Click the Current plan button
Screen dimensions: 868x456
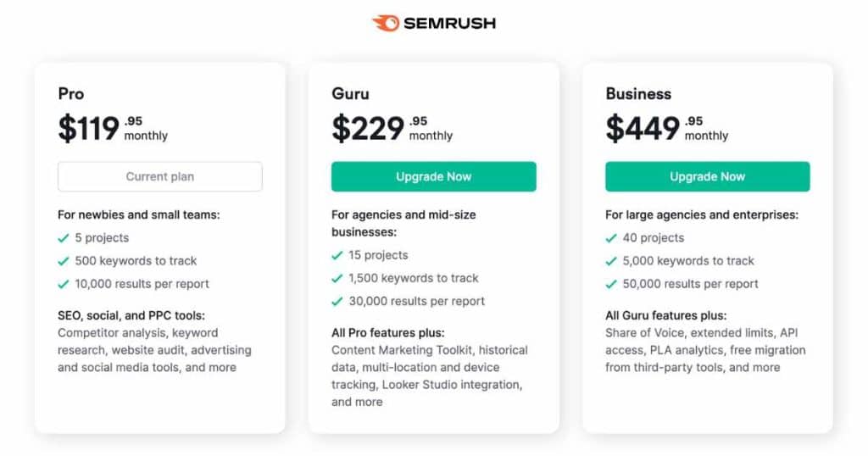[160, 176]
